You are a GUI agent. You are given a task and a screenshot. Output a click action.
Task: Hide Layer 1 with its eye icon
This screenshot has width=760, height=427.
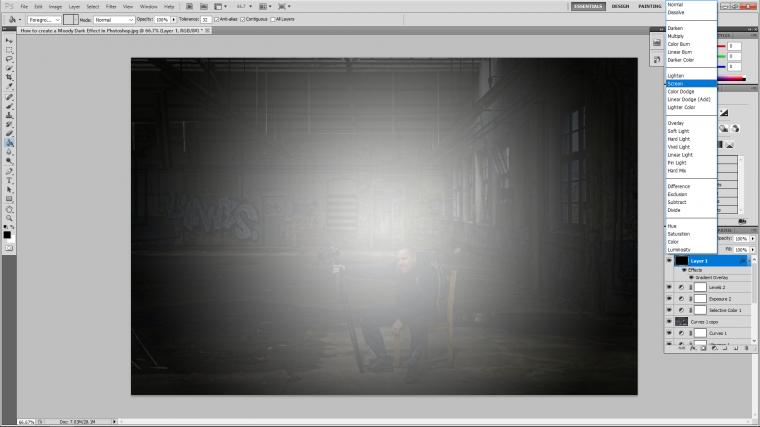point(669,261)
